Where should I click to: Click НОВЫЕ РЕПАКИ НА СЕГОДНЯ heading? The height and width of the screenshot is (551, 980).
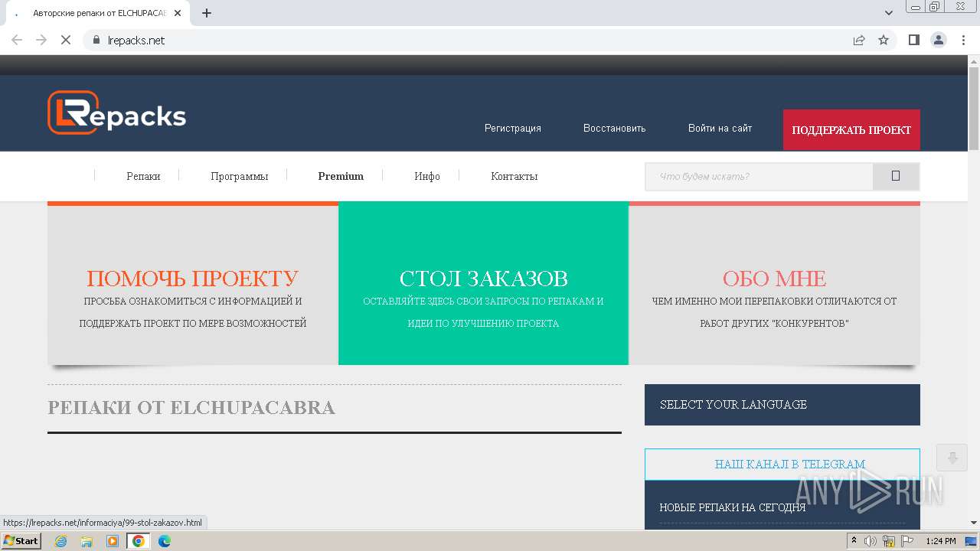pyautogui.click(x=733, y=507)
